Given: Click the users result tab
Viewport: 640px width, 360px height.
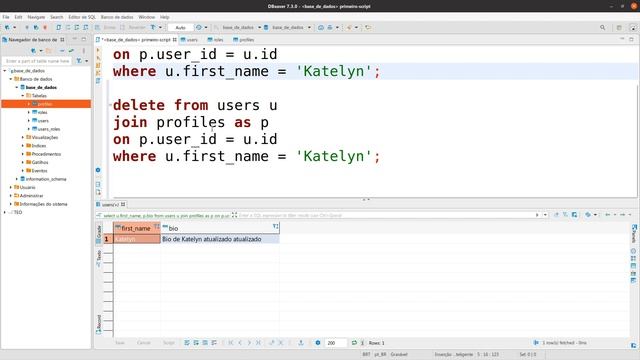Looking at the screenshot, I should pos(111,204).
